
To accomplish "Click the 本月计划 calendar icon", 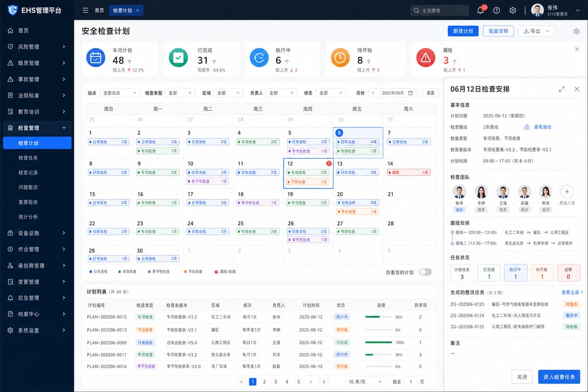I will click(96, 58).
